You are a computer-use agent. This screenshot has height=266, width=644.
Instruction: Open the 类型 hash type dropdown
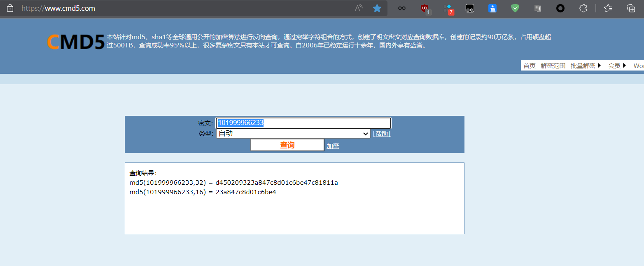[x=292, y=134]
